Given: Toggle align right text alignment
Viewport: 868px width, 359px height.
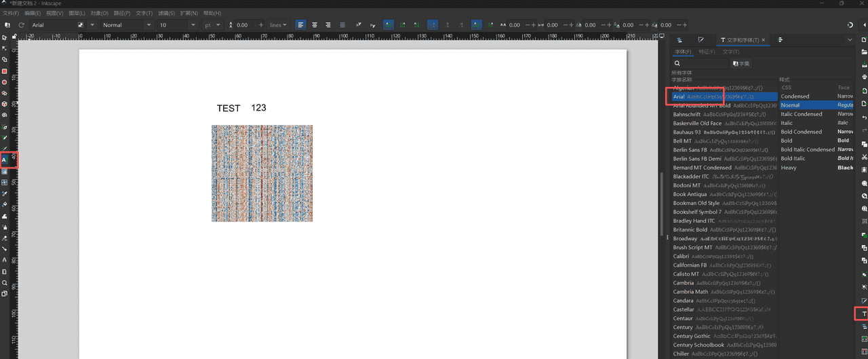Looking at the screenshot, I should (328, 25).
